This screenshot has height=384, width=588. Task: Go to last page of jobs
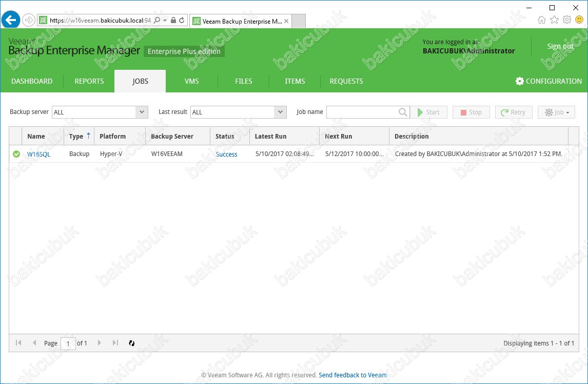tap(115, 343)
